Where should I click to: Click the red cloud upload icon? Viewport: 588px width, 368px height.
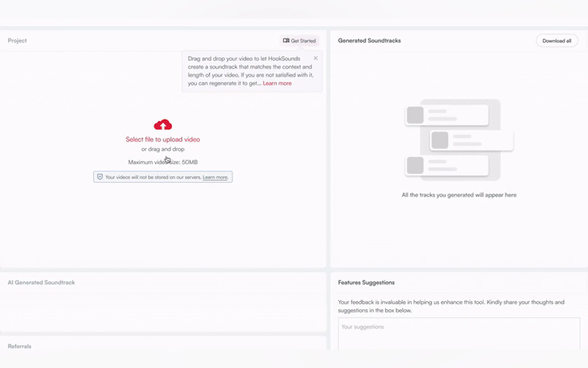pos(163,125)
